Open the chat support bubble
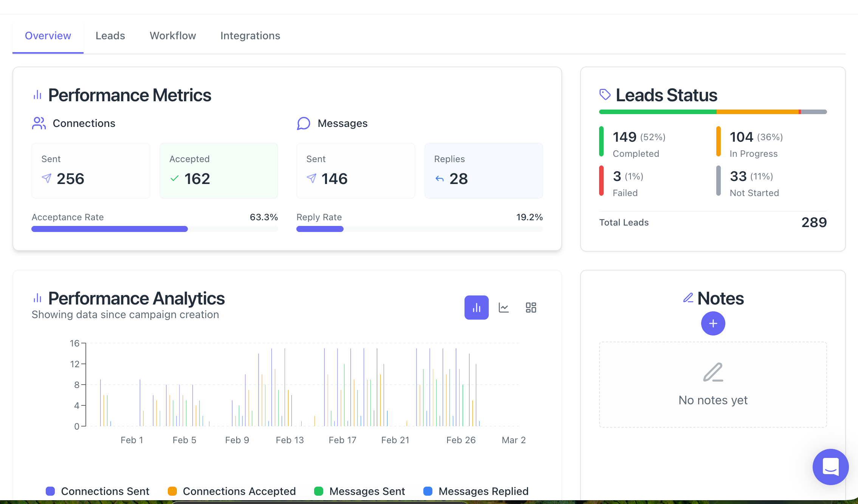 (830, 467)
